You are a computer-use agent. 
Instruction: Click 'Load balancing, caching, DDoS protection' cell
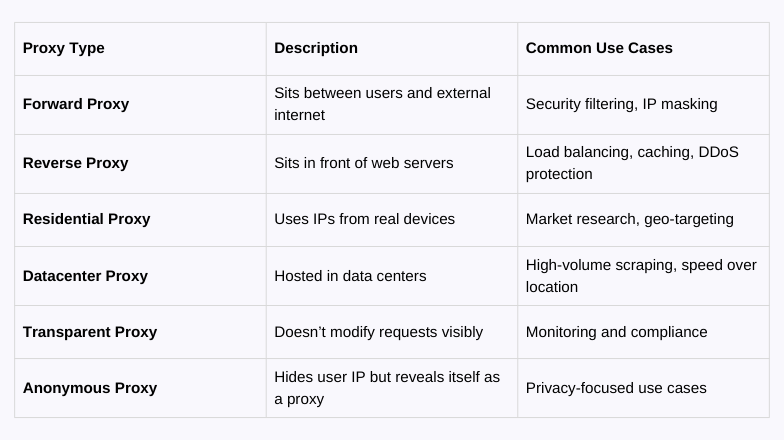point(643,164)
